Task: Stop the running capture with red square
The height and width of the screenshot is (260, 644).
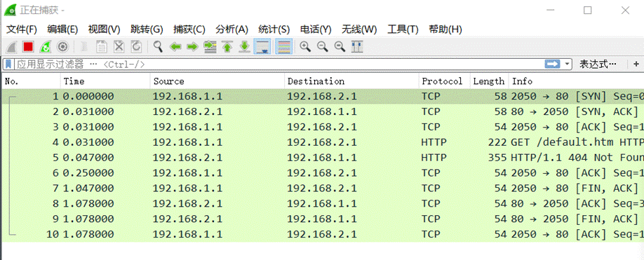Action: [28, 47]
